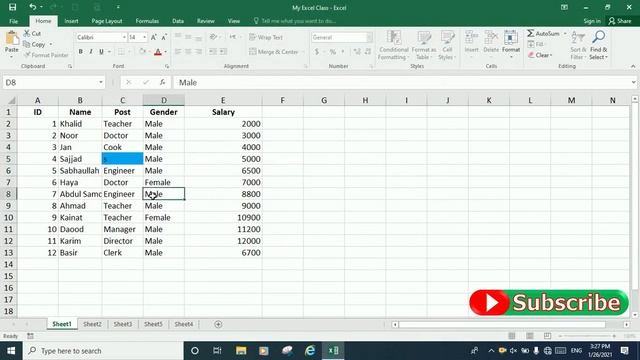Toggle underline formatting
Screen dimensions: 640x360
pyautogui.click(x=101, y=52)
